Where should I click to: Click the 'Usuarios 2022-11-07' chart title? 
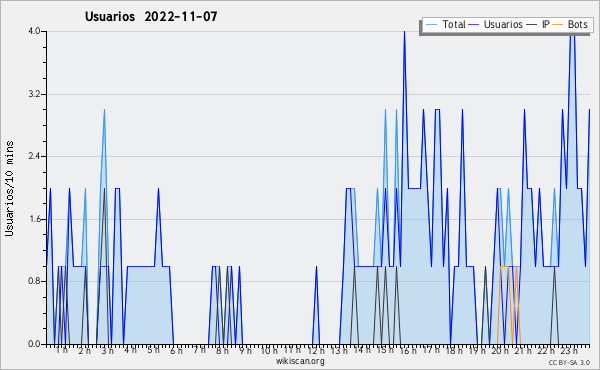click(x=151, y=16)
